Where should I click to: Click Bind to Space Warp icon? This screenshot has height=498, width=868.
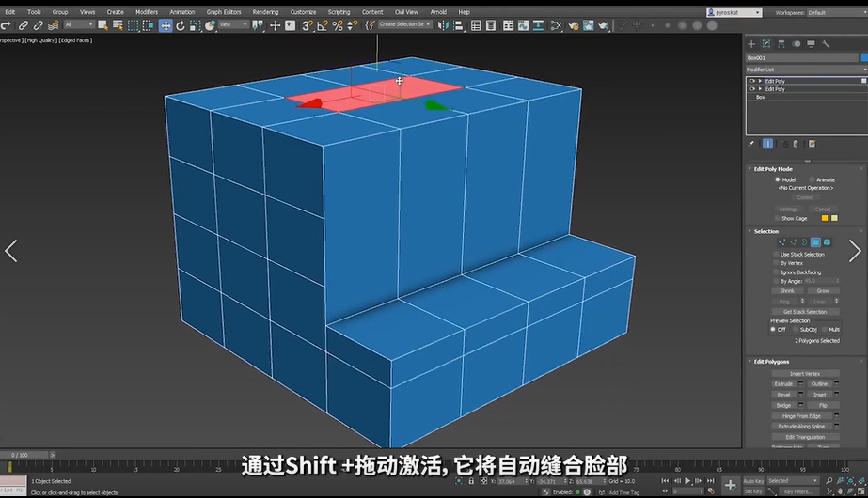[54, 25]
